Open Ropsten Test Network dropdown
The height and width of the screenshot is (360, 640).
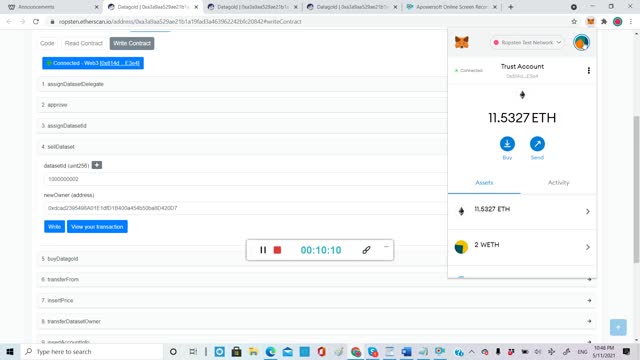pos(527,42)
